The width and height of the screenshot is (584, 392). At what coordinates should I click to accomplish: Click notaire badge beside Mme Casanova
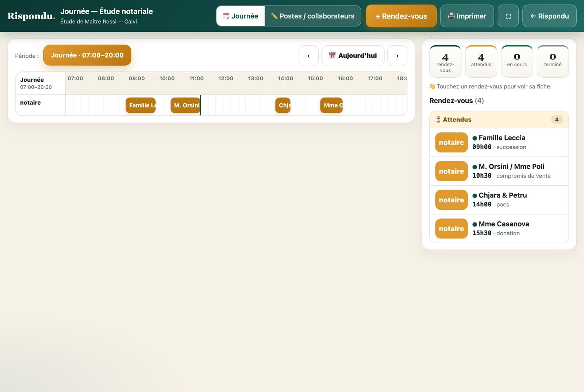452,229
